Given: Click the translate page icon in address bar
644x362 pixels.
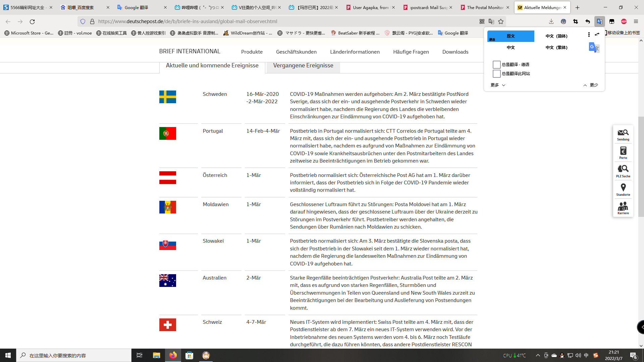Looking at the screenshot, I should [x=491, y=21].
